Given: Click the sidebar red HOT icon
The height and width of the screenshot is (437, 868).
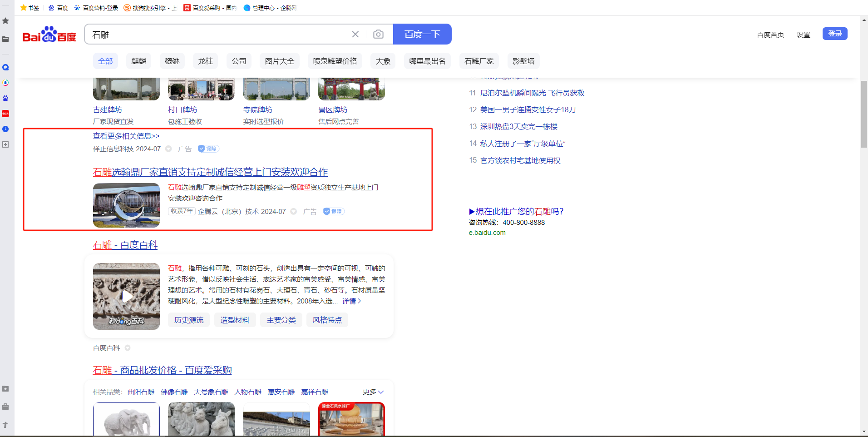Looking at the screenshot, I should point(5,114).
